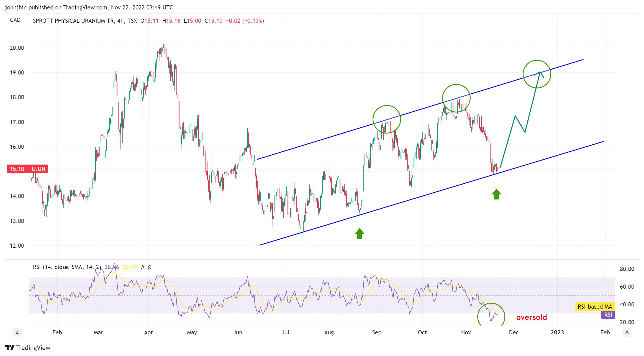Click the 20.00 level on the price axis

click(x=17, y=48)
